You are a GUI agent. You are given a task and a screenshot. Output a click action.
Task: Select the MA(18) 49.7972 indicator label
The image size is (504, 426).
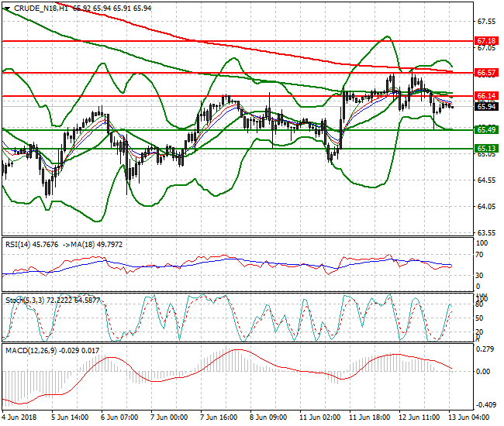97,245
